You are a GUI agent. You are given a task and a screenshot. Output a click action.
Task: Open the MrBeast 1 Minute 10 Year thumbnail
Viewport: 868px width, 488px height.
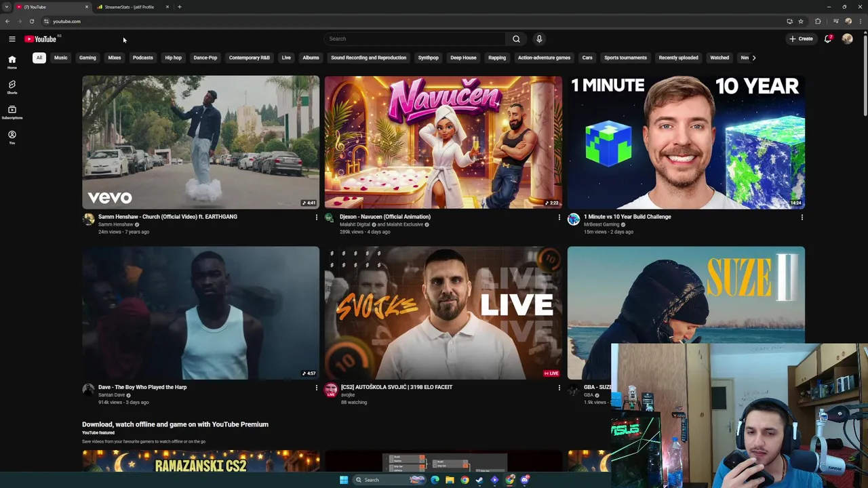click(686, 142)
